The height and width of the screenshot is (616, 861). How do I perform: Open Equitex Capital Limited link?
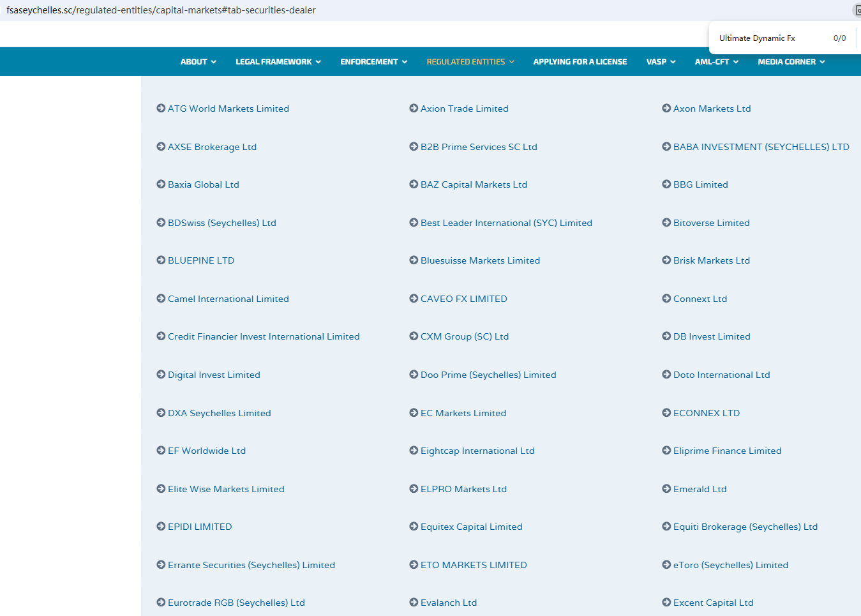471,527
